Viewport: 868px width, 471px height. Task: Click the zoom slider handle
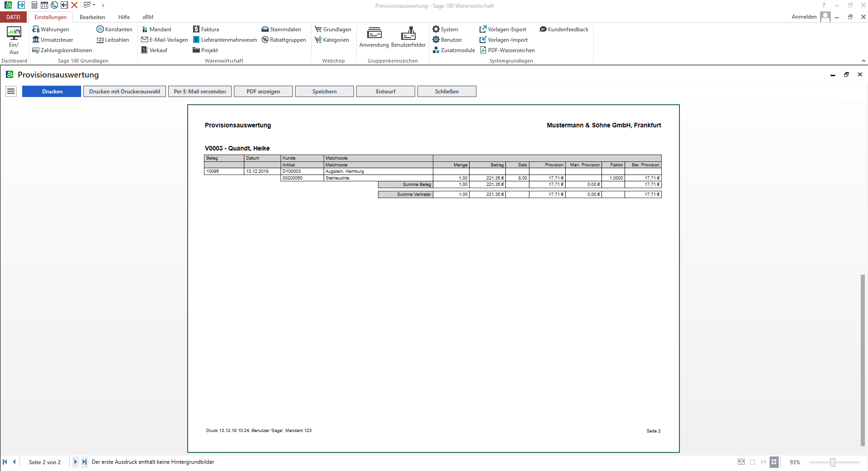click(x=833, y=462)
